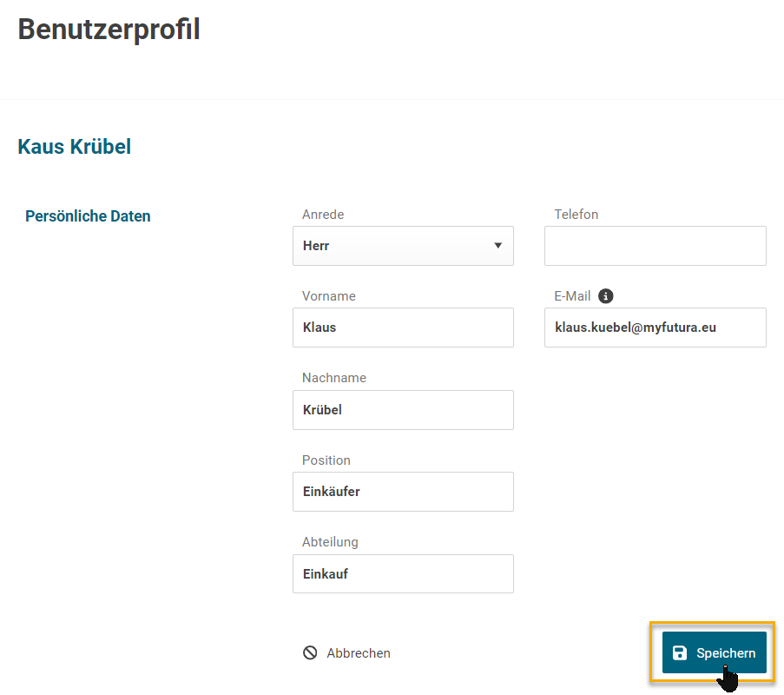Viewport: 784px width, 695px height.
Task: Click the floppy disk icon on Speichern
Action: click(x=681, y=653)
